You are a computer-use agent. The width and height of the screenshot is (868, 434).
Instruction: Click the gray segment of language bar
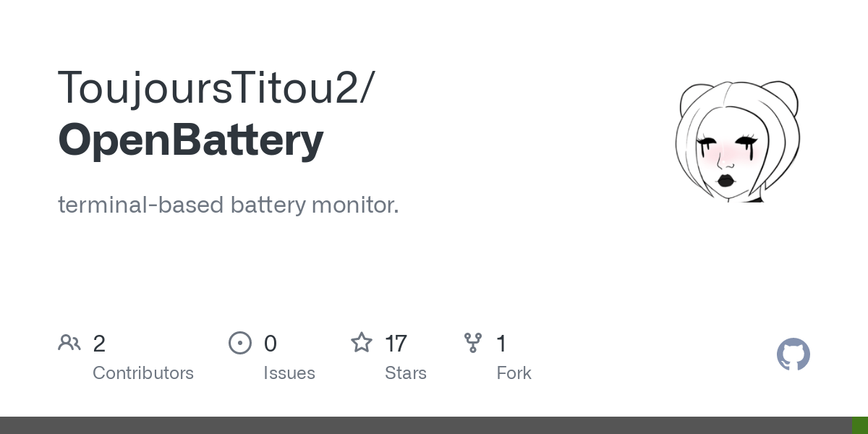tap(426, 425)
